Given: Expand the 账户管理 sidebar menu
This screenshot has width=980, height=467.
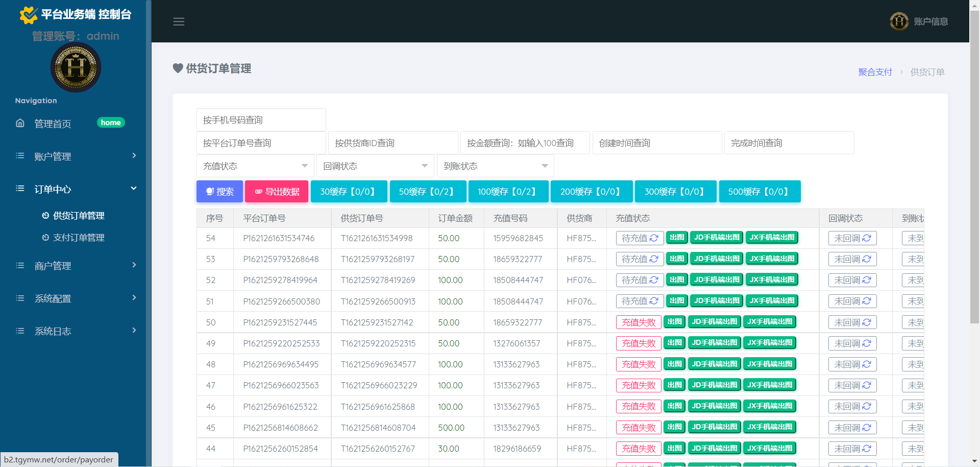Looking at the screenshot, I should tap(76, 156).
